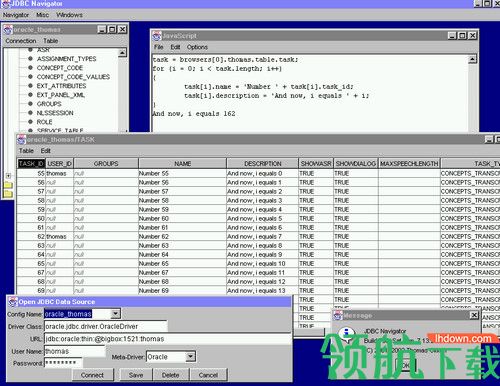
Task: Open the Navigator menu
Action: click(16, 15)
